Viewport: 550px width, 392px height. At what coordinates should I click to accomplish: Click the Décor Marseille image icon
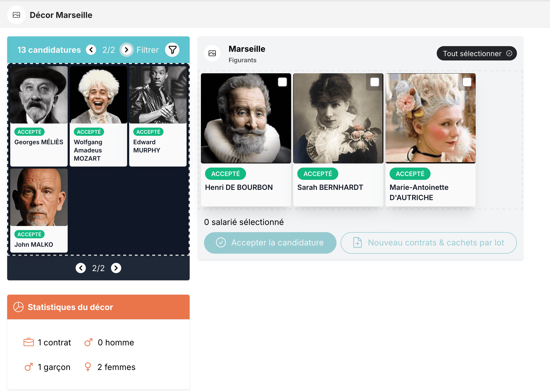pos(16,15)
